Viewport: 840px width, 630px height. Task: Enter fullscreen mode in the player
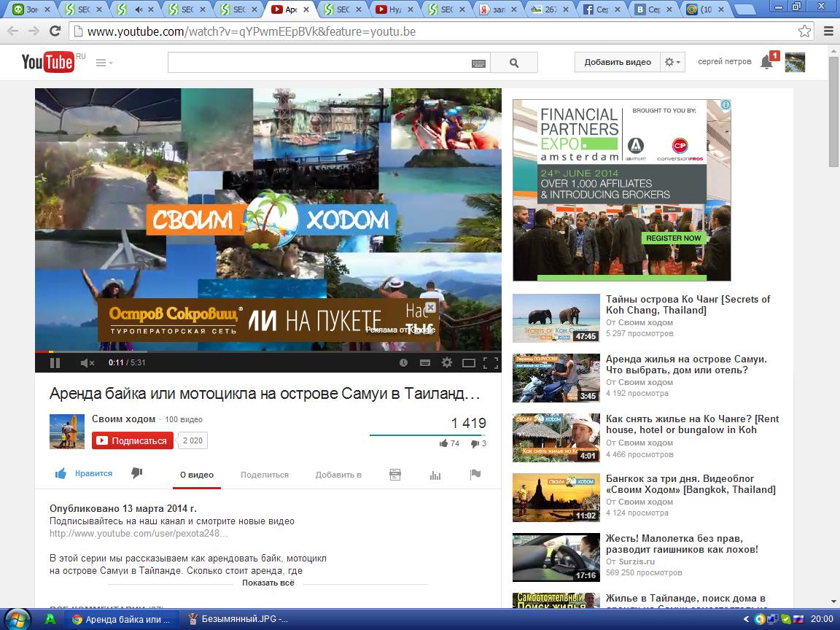[490, 363]
